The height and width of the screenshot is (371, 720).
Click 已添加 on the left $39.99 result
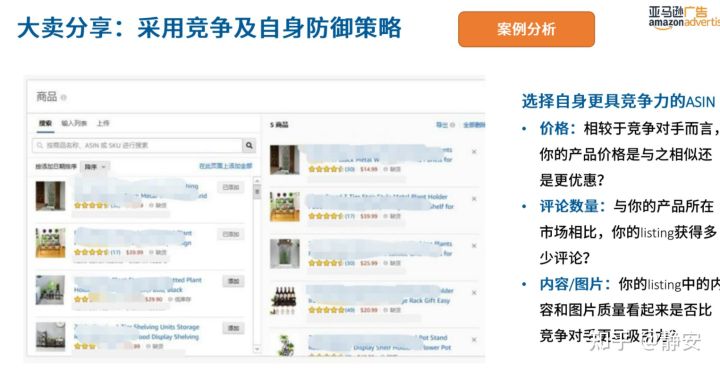[x=231, y=234]
